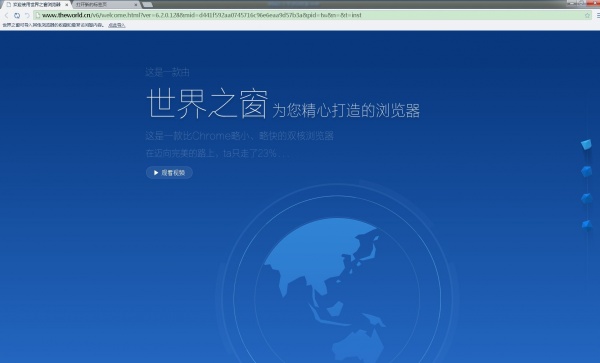
Task: Reload page with the refresh icon
Action: point(17,15)
